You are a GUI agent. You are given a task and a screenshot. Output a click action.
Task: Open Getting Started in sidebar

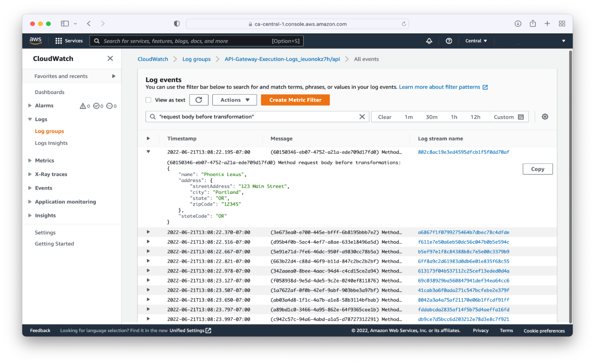tap(54, 244)
